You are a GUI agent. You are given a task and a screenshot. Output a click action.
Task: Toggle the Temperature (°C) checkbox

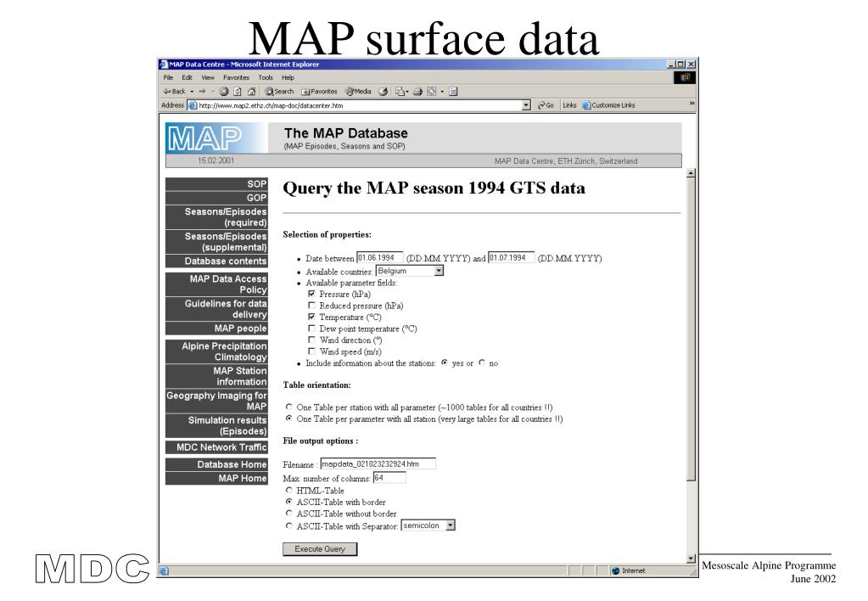coord(311,317)
